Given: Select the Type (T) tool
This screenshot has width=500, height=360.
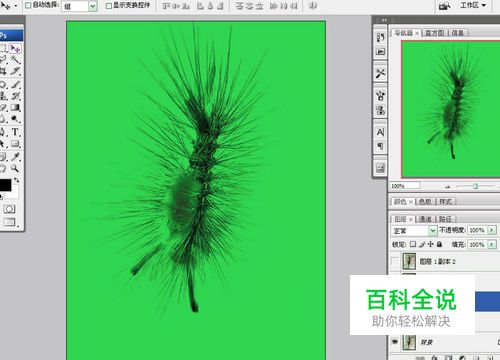Looking at the screenshot, I should 15,132.
